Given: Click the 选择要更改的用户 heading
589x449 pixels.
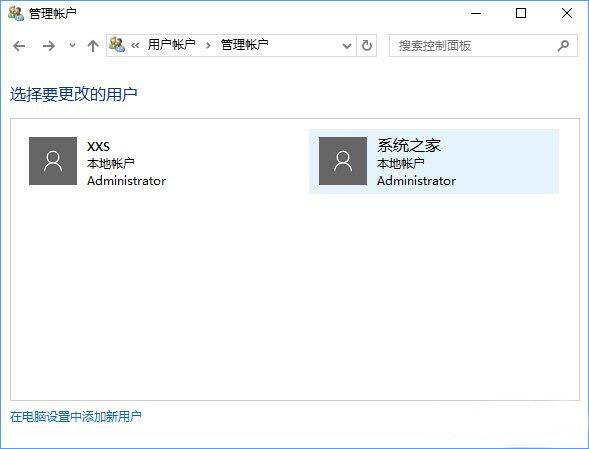Looking at the screenshot, I should [x=74, y=94].
